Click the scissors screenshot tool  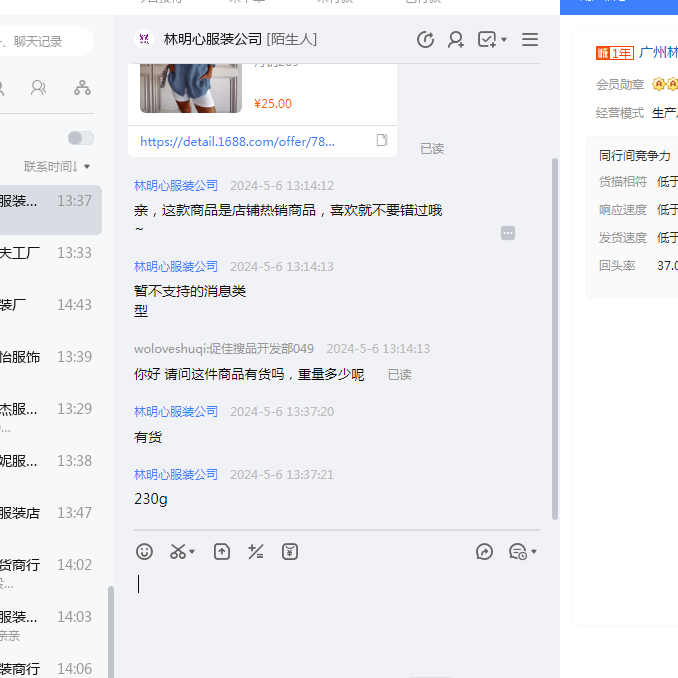[x=178, y=552]
